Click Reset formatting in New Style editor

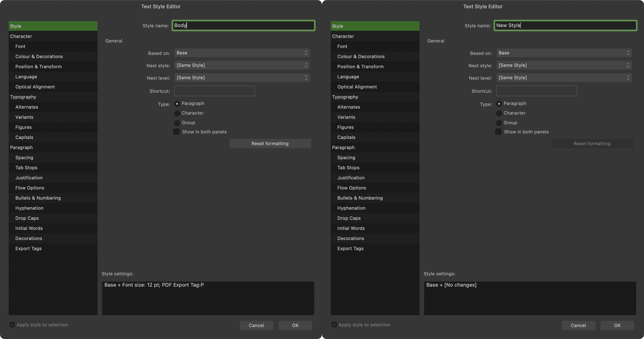click(592, 144)
